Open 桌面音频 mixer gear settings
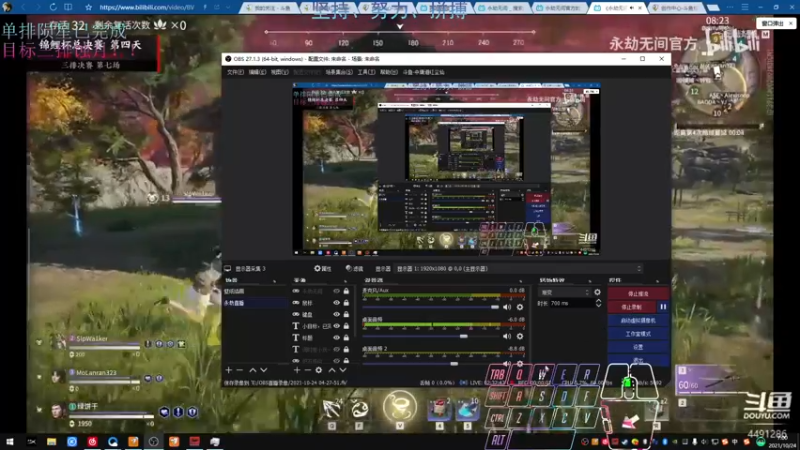This screenshot has height=450, width=800. 520,336
